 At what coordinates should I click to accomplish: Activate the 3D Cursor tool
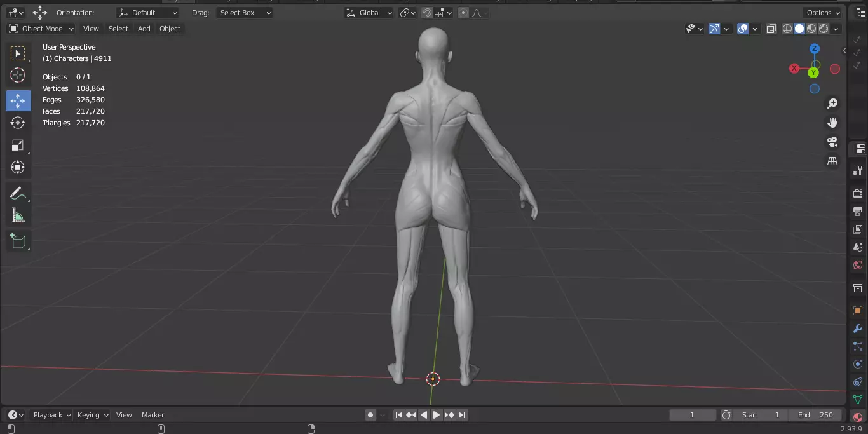[x=18, y=76]
